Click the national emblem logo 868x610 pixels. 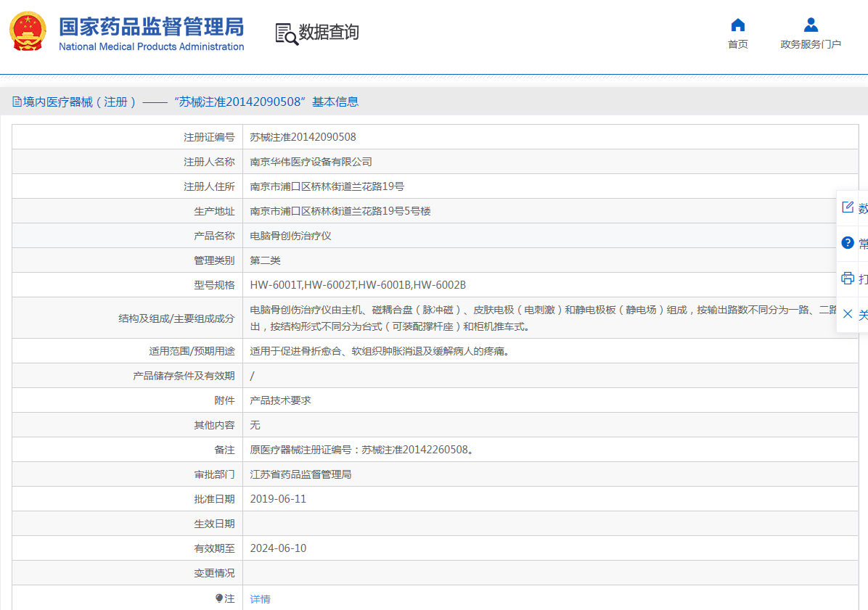tap(28, 31)
